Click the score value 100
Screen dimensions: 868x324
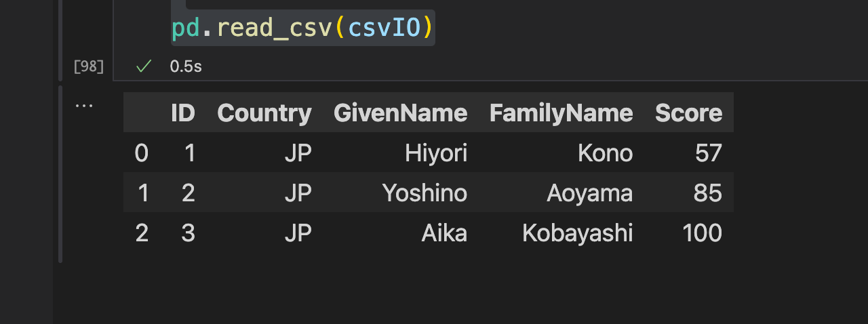click(703, 234)
